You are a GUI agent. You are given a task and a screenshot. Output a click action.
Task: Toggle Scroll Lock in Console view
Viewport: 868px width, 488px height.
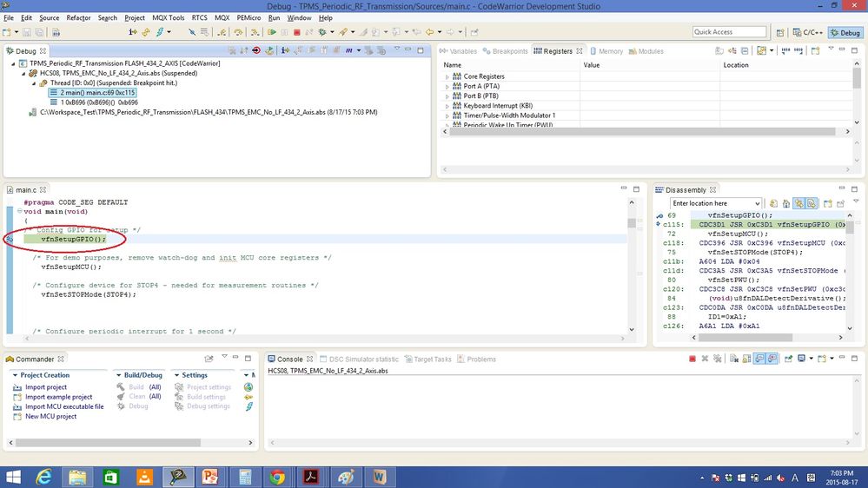(746, 359)
